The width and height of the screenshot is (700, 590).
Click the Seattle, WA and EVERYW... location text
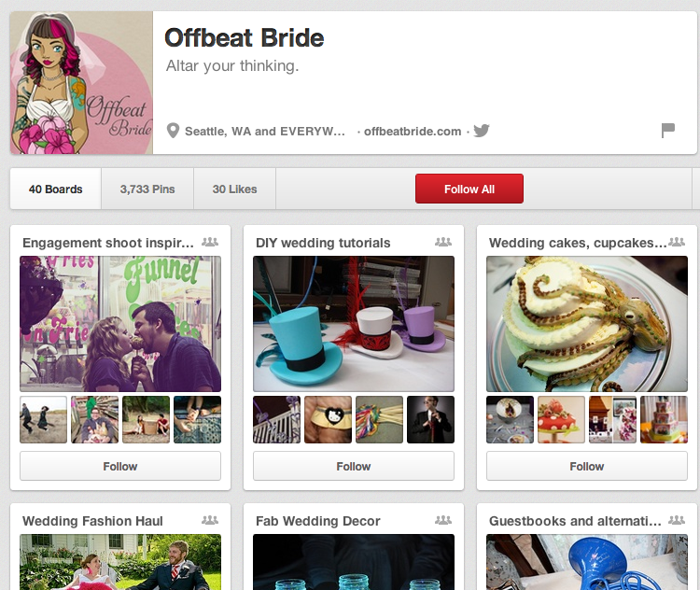point(265,132)
